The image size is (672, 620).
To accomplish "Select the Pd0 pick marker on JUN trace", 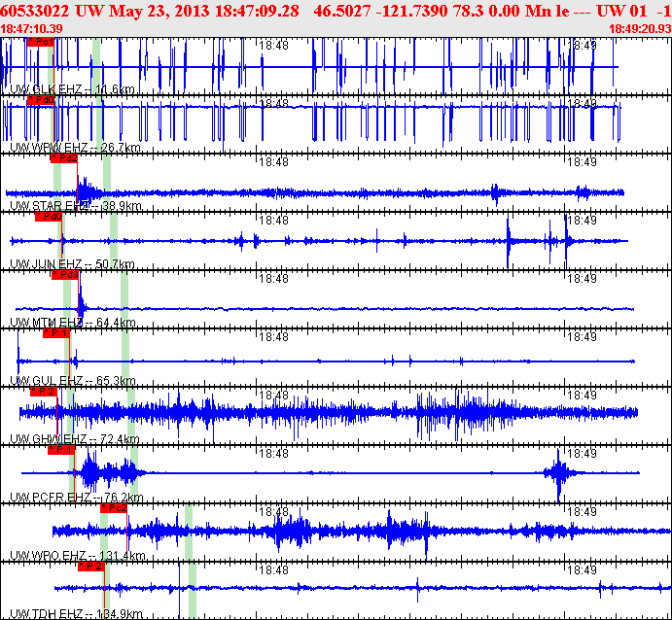I will pyautogui.click(x=48, y=217).
